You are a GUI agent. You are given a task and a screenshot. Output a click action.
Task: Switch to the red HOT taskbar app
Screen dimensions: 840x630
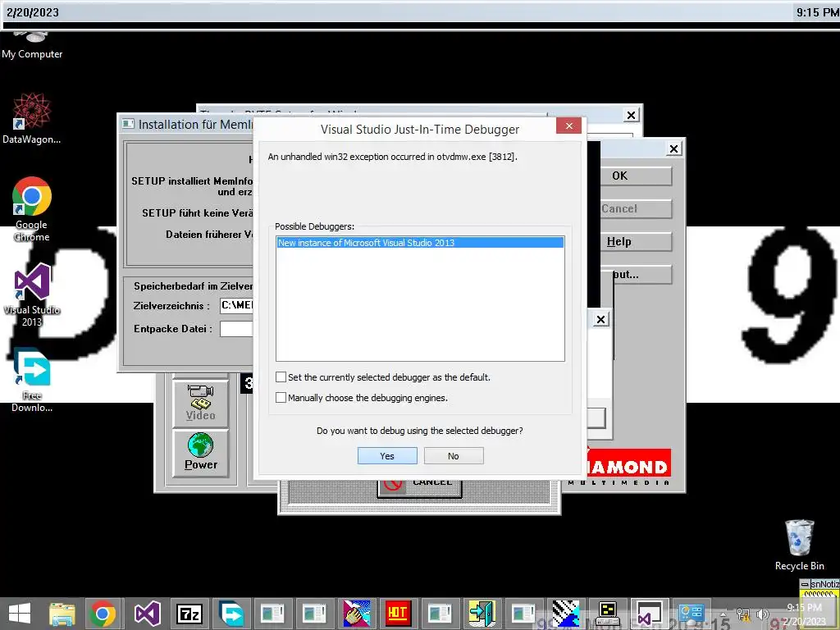(398, 614)
